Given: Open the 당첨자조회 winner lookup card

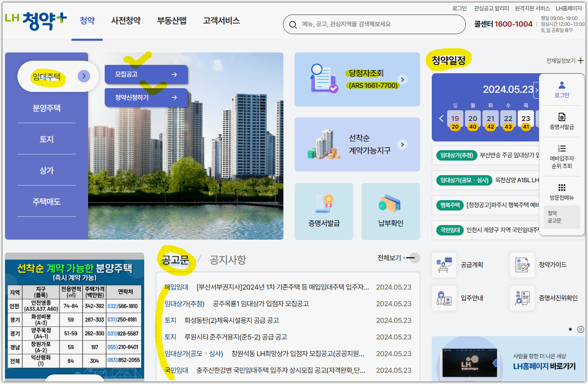Looking at the screenshot, I should (x=357, y=79).
